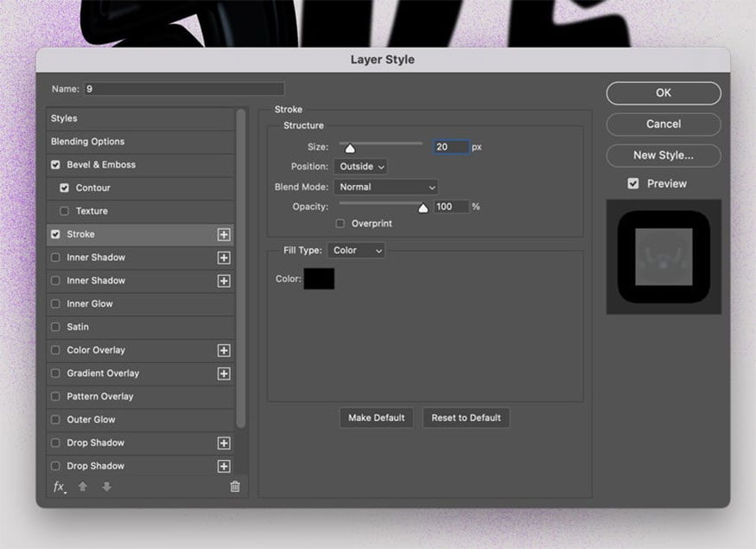Open the fx effects menu icon
This screenshot has height=549, width=756.
tap(59, 487)
